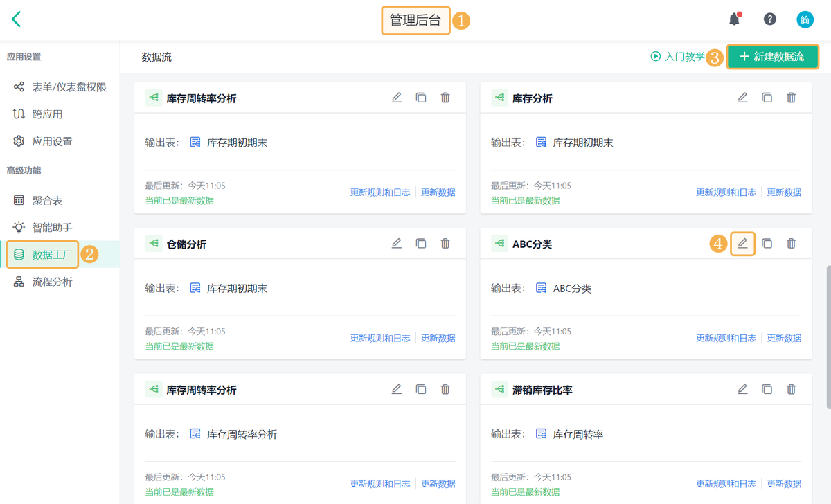The image size is (831, 504).
Task: Click 更新数据 on ABC分类 card
Action: (x=784, y=339)
